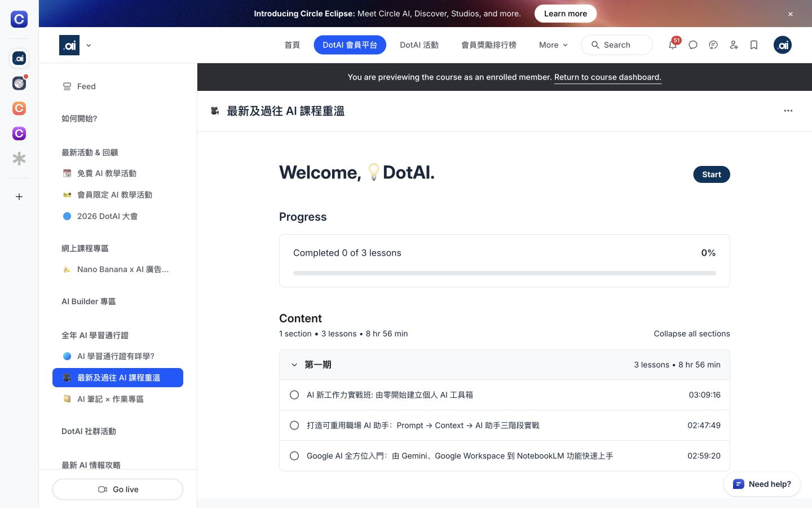Open community switcher chevron beside logo
The height and width of the screenshot is (508, 812).
tap(89, 45)
